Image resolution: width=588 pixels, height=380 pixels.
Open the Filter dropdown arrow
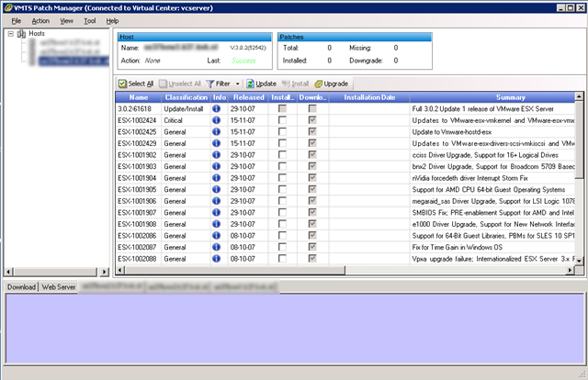point(238,84)
